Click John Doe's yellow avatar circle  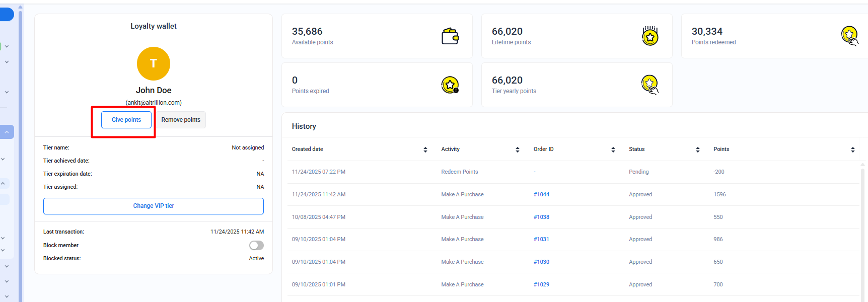[x=154, y=64]
